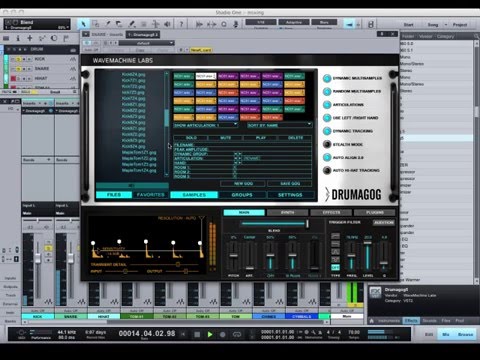This screenshot has height=360, width=480.
Task: Click the SAVE GOG button
Action: coord(290,183)
